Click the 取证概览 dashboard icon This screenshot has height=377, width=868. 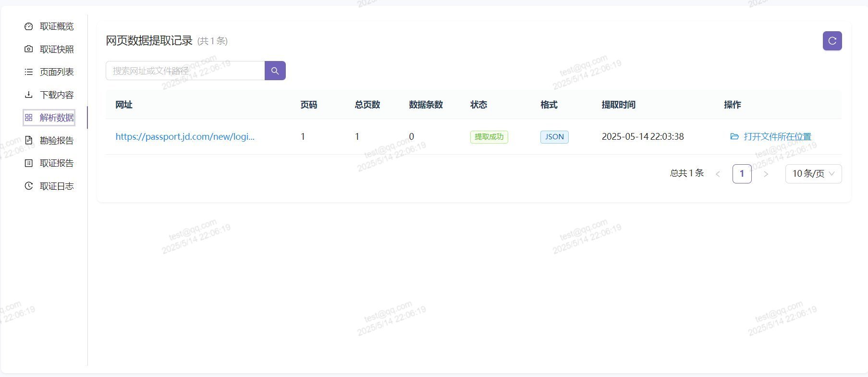[29, 26]
